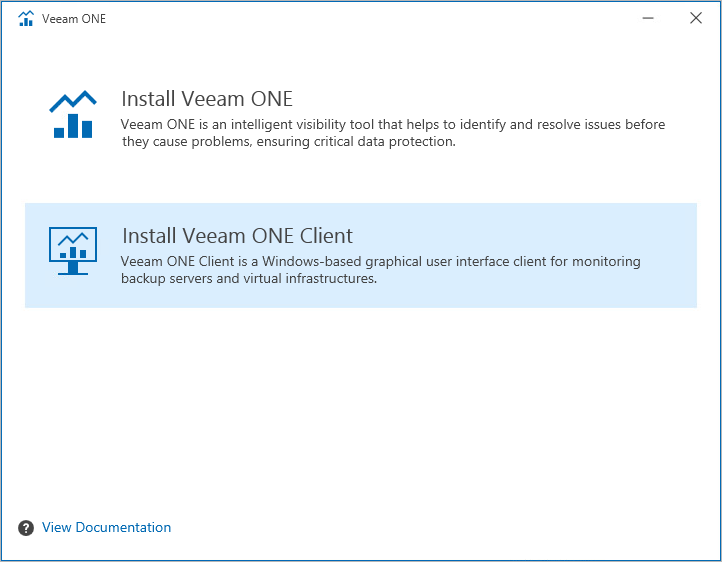Click the Veeam ONE title bar app icon
The image size is (722, 562).
point(26,18)
